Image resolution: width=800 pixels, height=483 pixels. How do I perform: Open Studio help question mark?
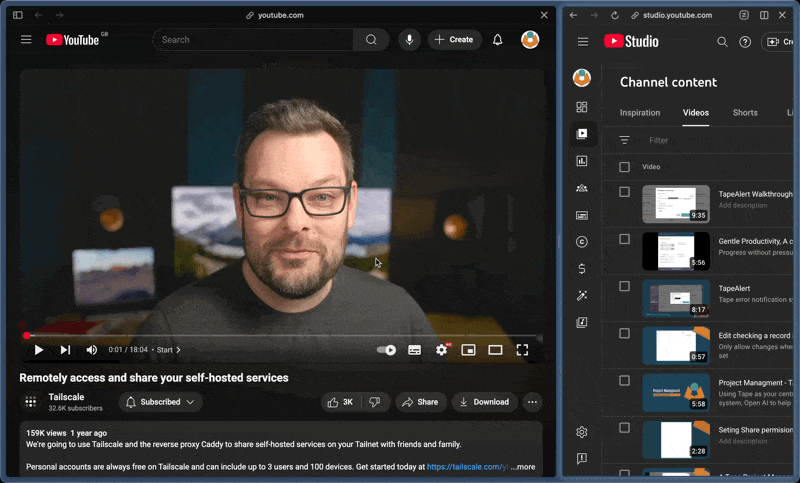pyautogui.click(x=745, y=42)
